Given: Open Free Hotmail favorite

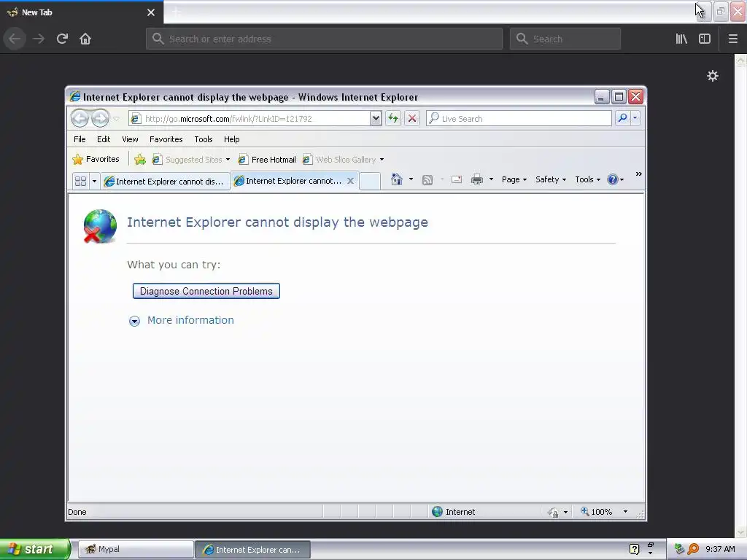Looking at the screenshot, I should [267, 160].
